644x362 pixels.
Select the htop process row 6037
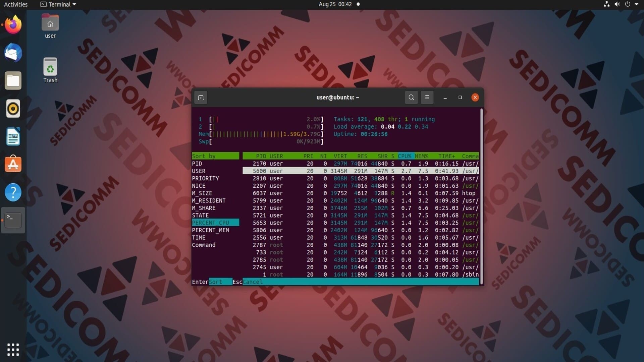tap(361, 193)
